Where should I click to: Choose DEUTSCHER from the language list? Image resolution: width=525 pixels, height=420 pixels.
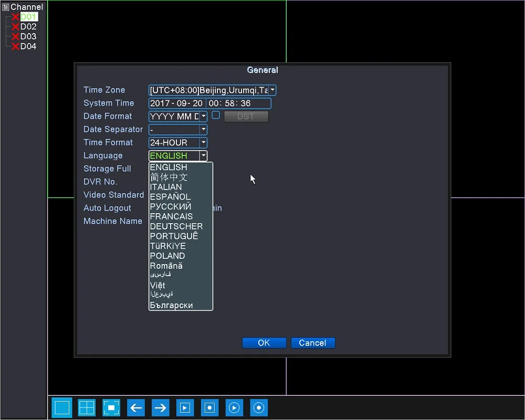181,226
